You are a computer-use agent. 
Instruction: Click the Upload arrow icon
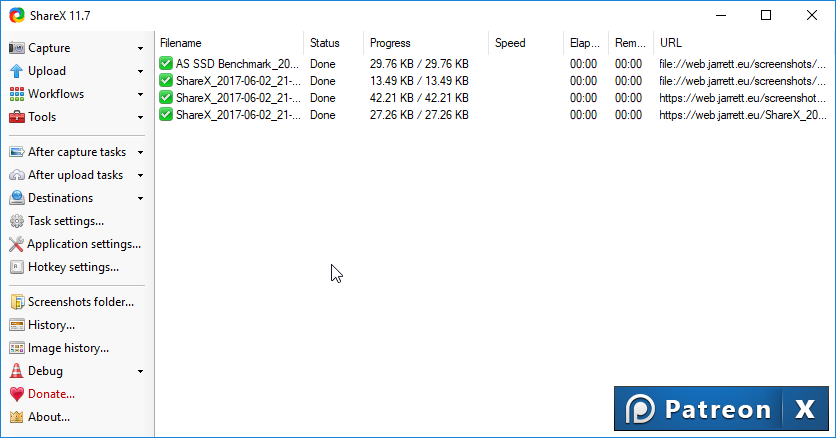click(x=17, y=71)
